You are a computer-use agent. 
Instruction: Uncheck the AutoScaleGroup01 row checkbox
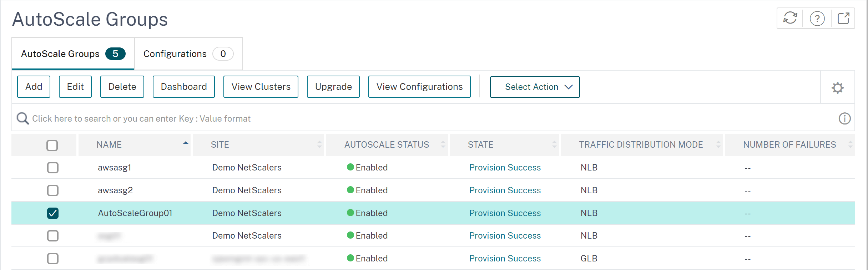(53, 213)
